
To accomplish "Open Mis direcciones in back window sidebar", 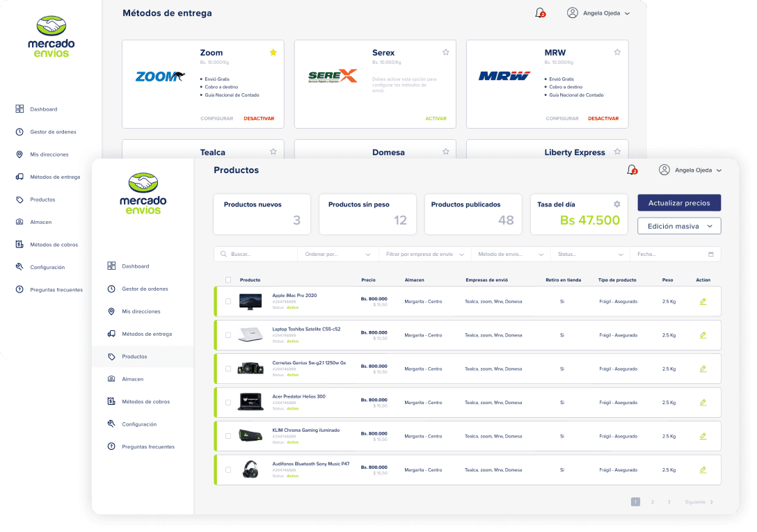I will click(x=49, y=154).
